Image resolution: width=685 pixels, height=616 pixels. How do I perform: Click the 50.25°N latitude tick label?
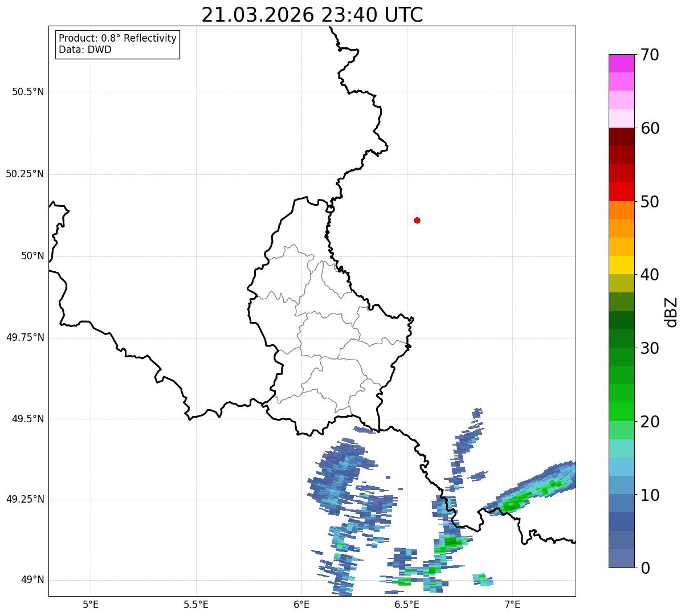coord(25,174)
